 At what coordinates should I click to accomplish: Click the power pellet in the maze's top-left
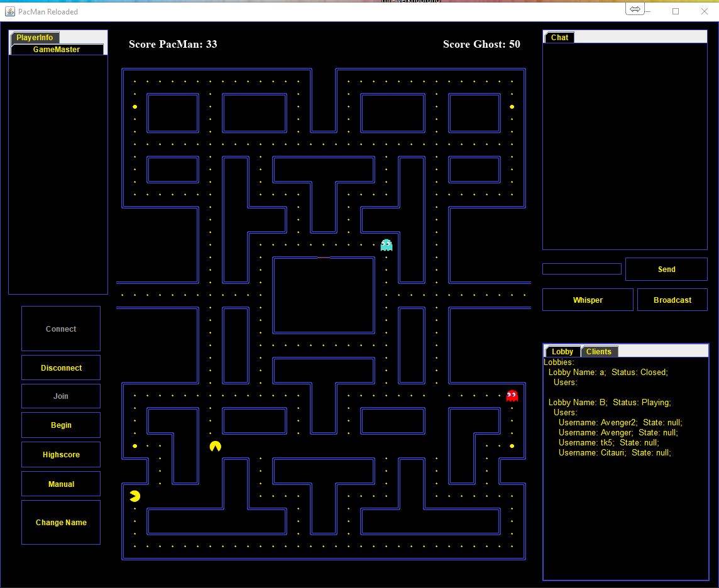point(134,107)
